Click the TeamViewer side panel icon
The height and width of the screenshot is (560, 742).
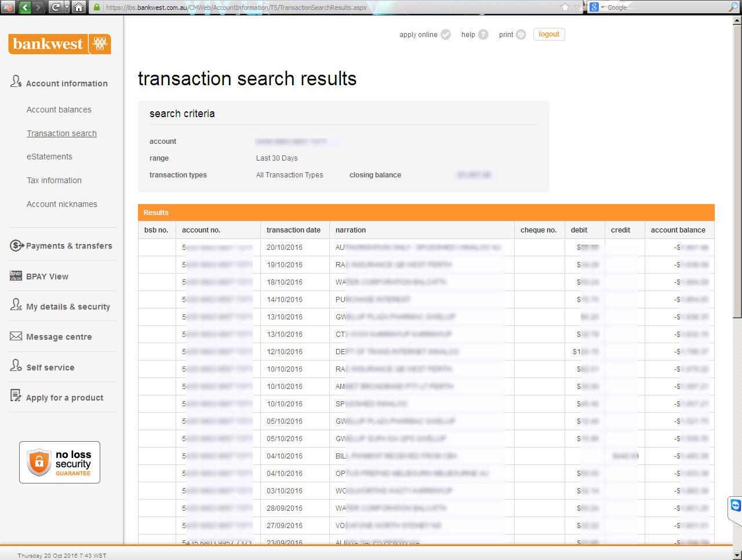tap(736, 506)
